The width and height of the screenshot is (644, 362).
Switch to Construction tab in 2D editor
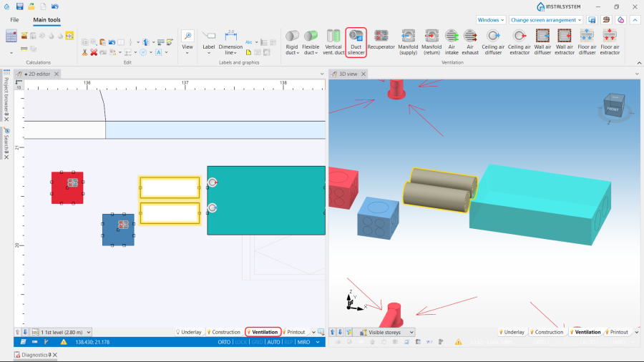tap(224, 332)
